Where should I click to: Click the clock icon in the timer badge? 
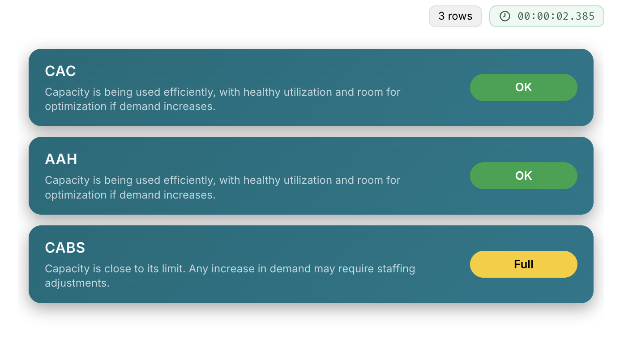point(505,16)
